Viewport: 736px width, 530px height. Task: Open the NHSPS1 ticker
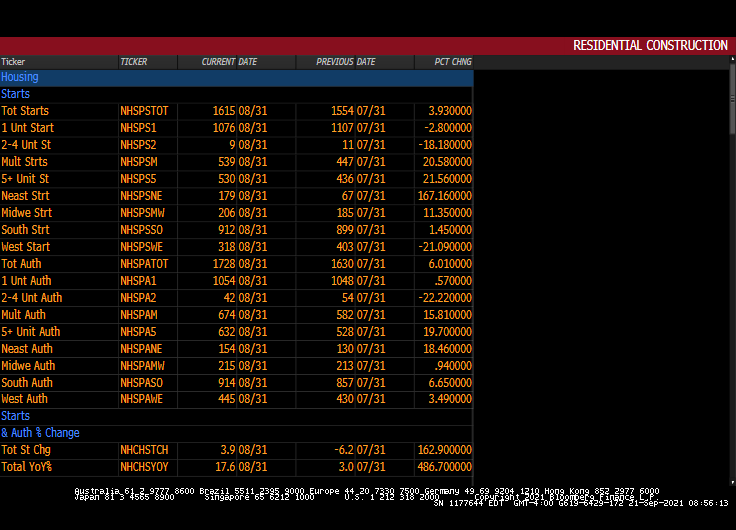(138, 128)
